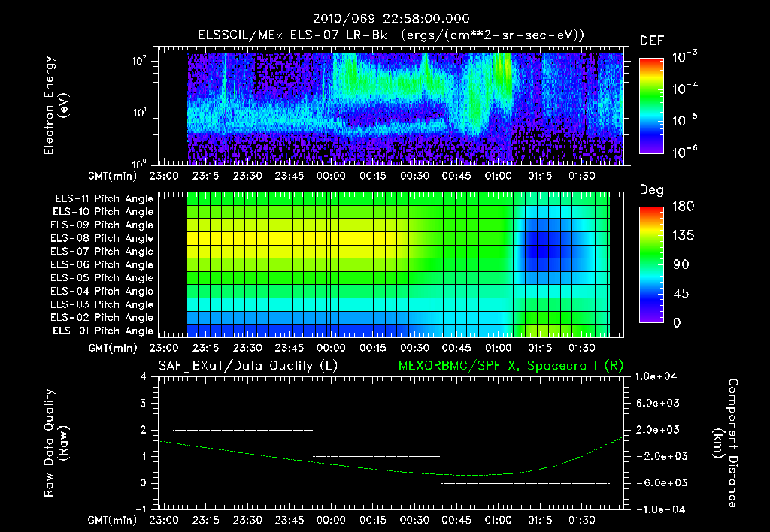Select the 00:00 time label under the spectrogram
This screenshot has height=532, width=770.
(331, 176)
